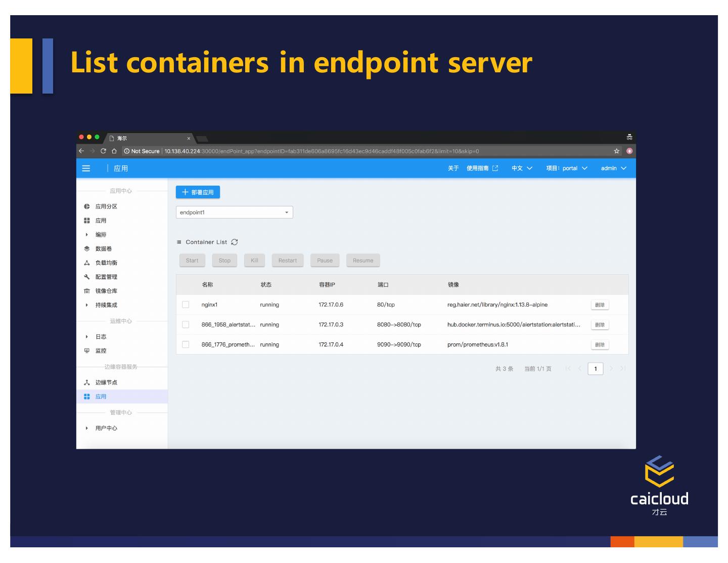Bookmark this page with the star icon
The width and height of the screenshot is (728, 563).
click(617, 151)
